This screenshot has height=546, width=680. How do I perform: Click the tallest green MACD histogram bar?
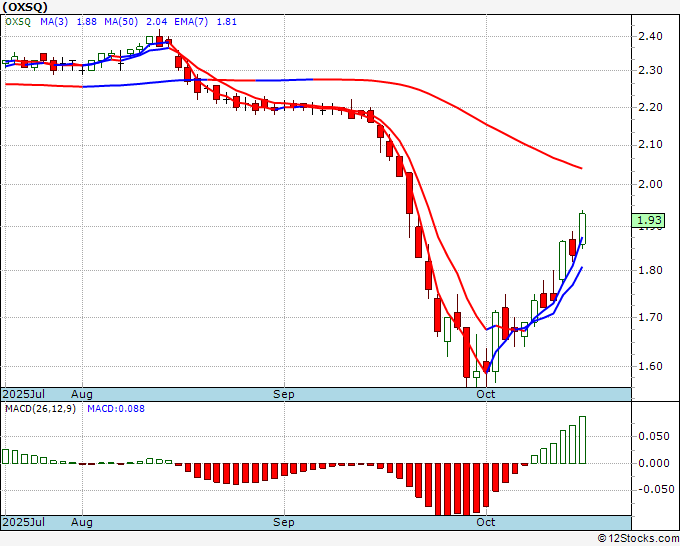(x=582, y=440)
